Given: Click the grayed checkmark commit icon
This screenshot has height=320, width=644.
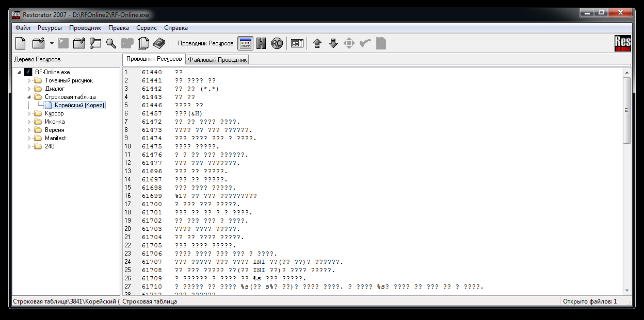Looking at the screenshot, I should coord(365,43).
